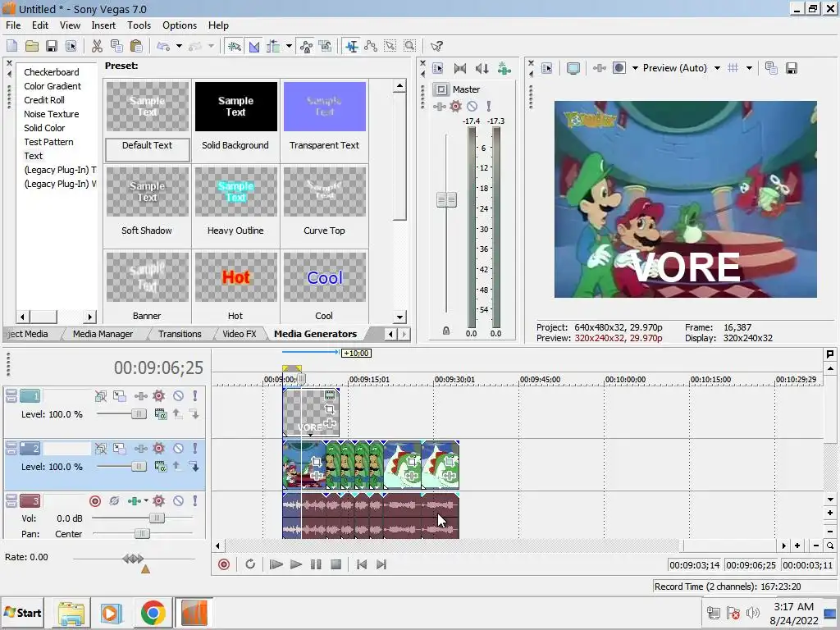Screen dimensions: 840x630
Task: Choose the Cool text preset thumbnail
Action: point(325,277)
